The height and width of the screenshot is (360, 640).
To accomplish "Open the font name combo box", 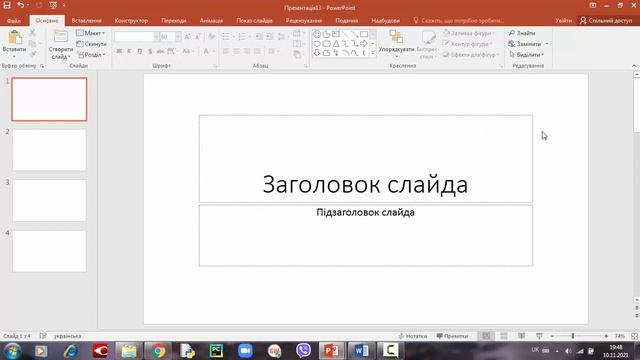I will (x=136, y=37).
